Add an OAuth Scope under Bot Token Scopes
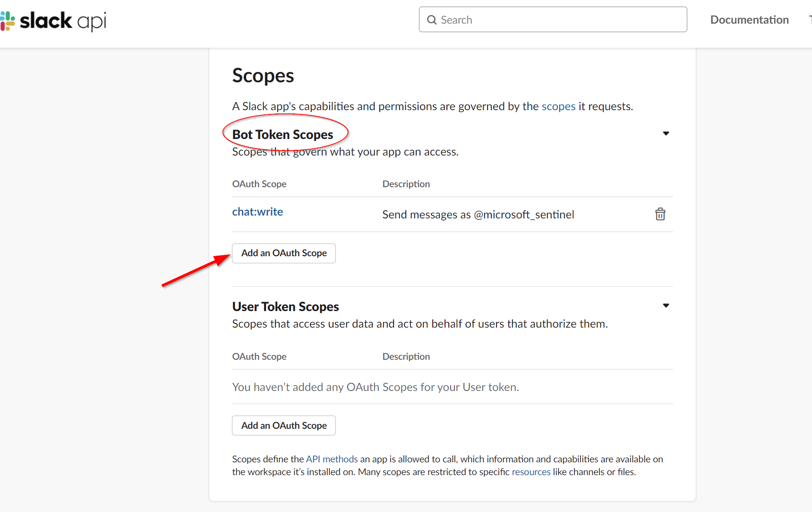Image resolution: width=812 pixels, height=512 pixels. coord(284,253)
